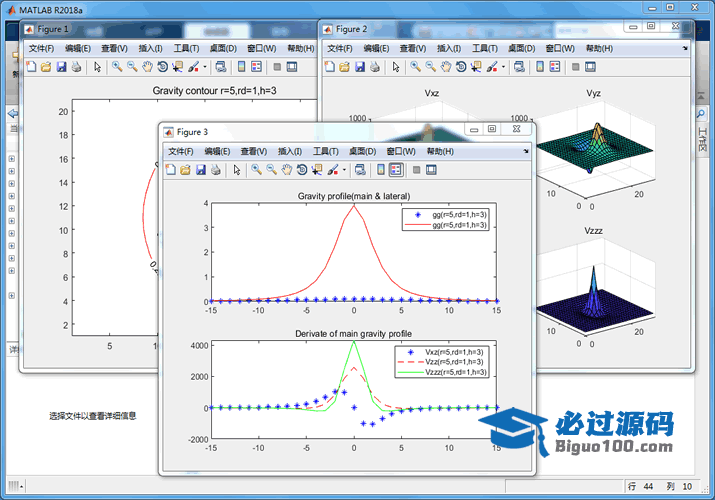The image size is (715, 500).
Task: Click '选择文件以查看详细信息' details text
Action: pos(93,416)
